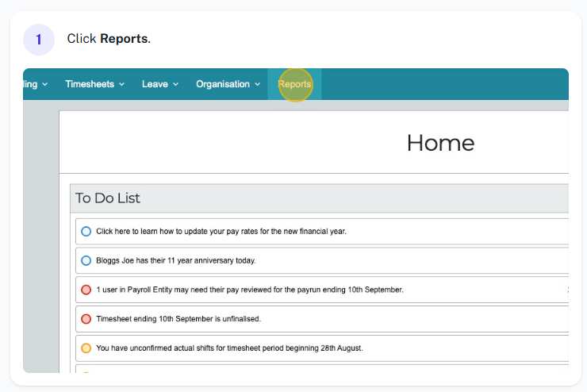Screen dimensions: 587x392
Task: Expand the Timesheets dropdown chevron
Action: pyautogui.click(x=121, y=85)
